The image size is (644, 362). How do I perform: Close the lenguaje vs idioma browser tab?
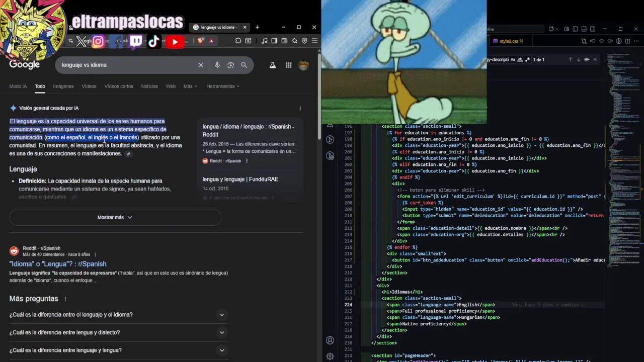point(246,27)
